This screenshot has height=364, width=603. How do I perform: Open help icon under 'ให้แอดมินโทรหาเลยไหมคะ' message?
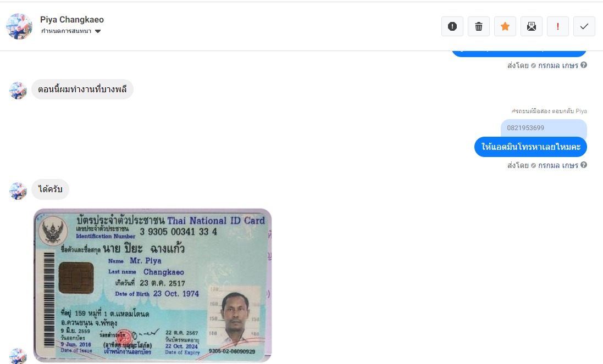[584, 165]
